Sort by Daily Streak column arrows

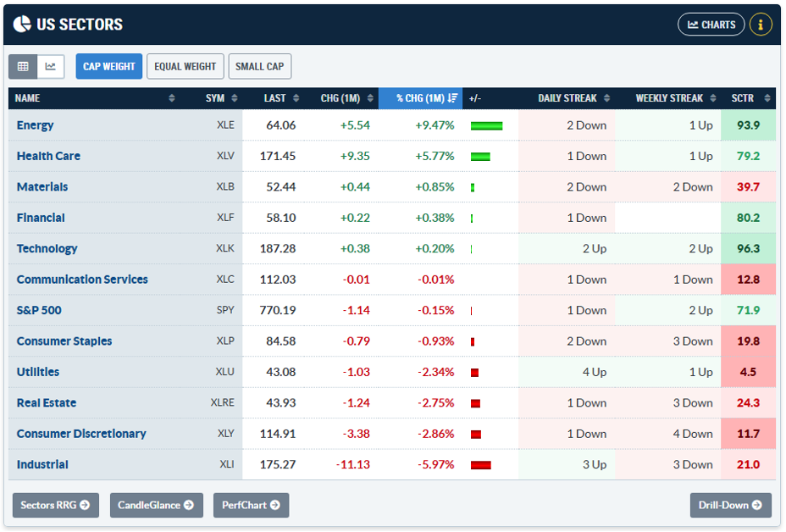(607, 98)
